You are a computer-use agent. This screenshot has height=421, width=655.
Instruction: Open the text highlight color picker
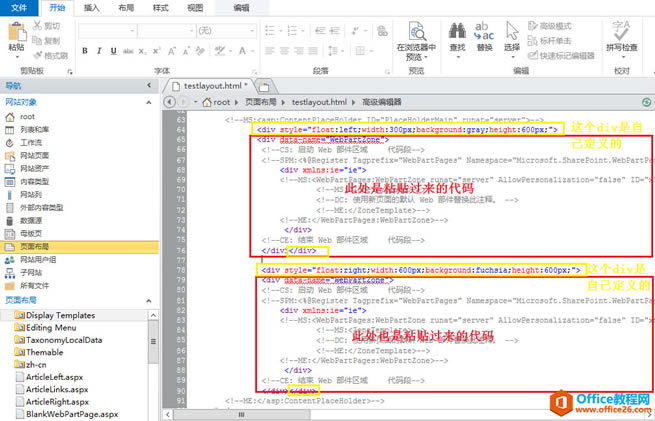click(x=222, y=51)
